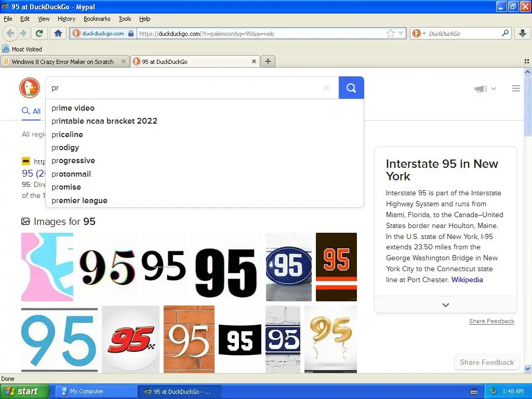This screenshot has width=532, height=399.
Task: Open the URL history dropdown arrow
Action: 401,33
